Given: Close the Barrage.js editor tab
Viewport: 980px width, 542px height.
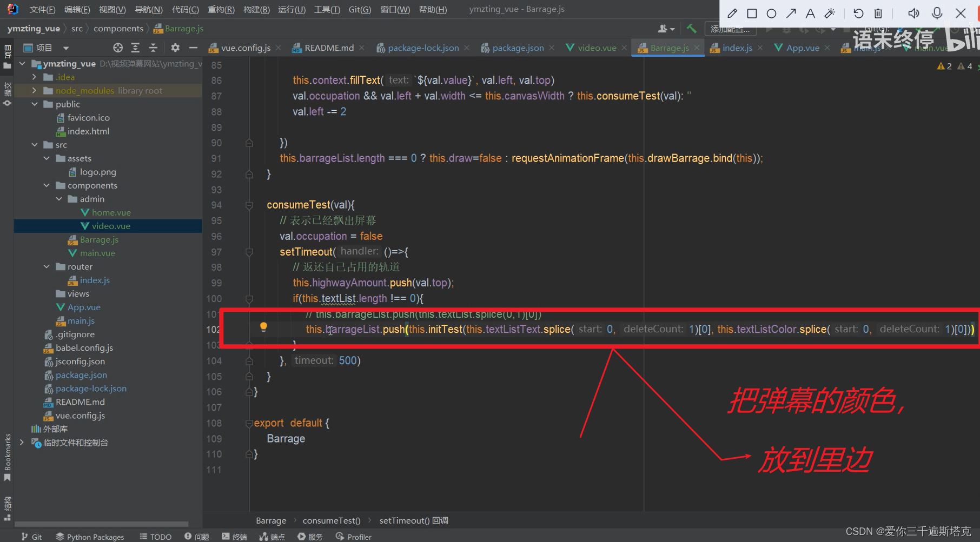Looking at the screenshot, I should (x=697, y=48).
